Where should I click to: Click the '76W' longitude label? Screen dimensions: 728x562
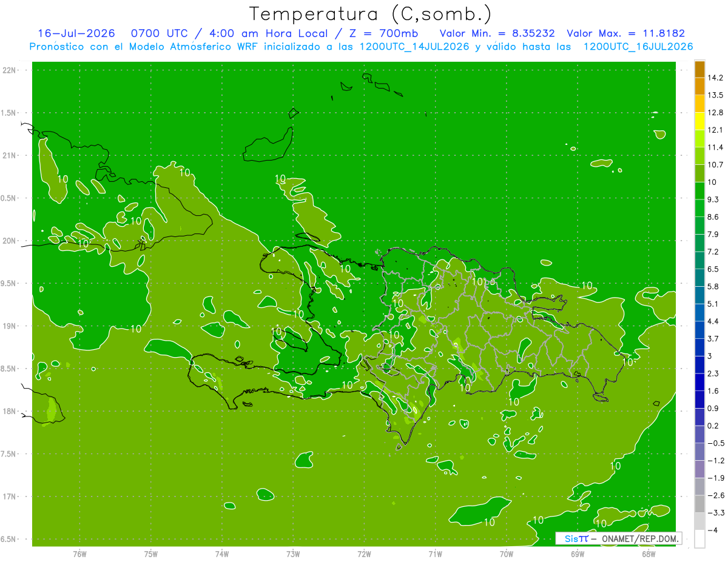(79, 554)
